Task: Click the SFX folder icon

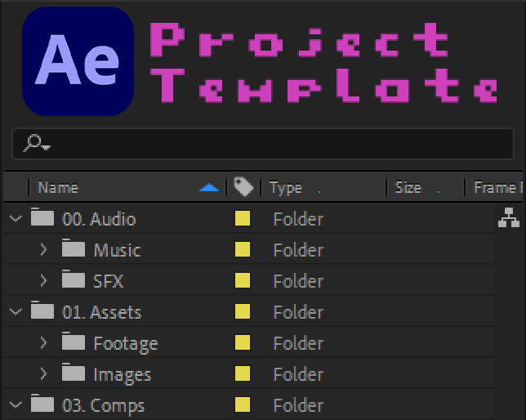Action: click(74, 280)
